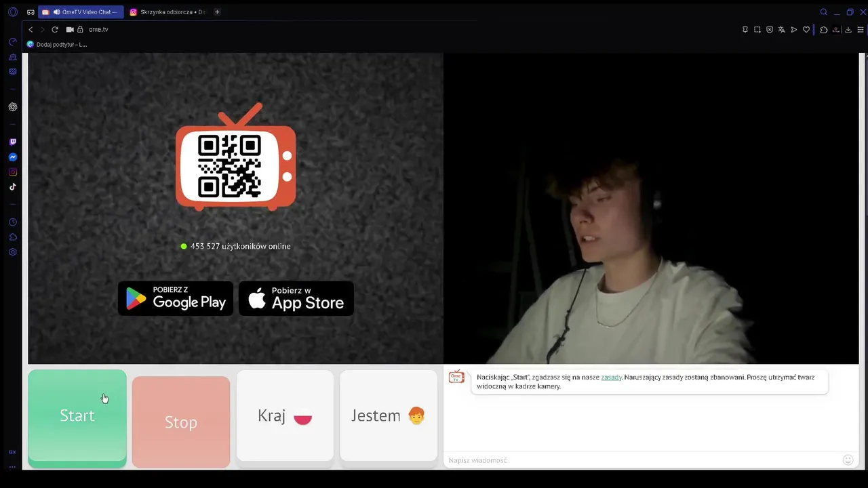This screenshot has height=488, width=868.
Task: Click the green Start button
Action: click(x=77, y=419)
